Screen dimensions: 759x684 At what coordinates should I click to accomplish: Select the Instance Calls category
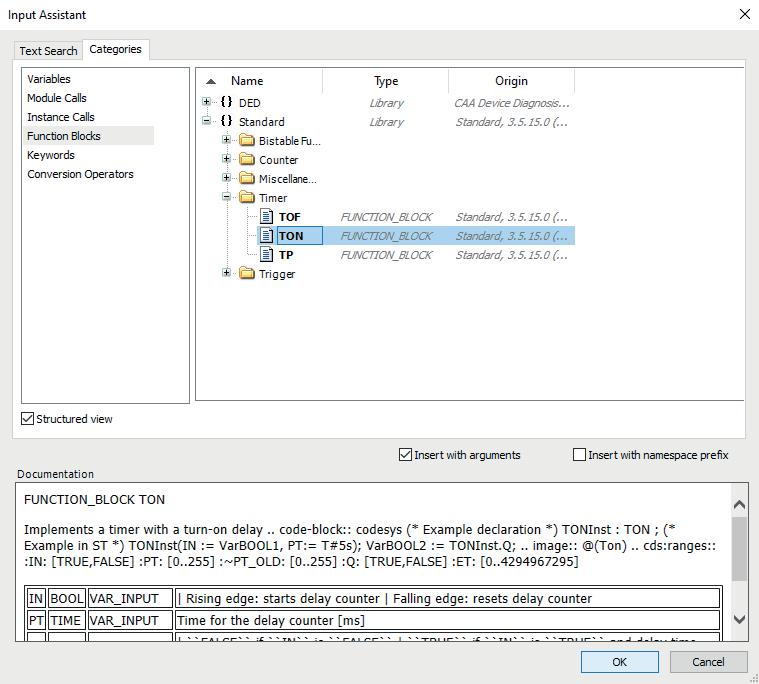coord(61,117)
